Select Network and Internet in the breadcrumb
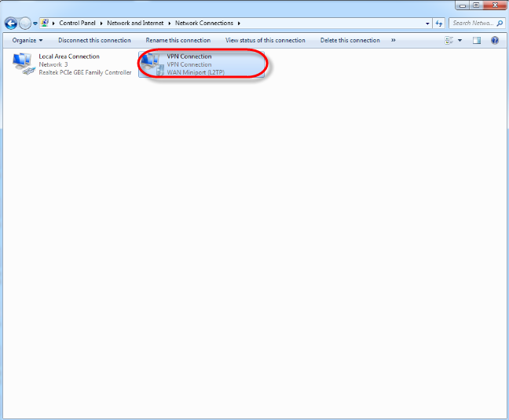509x420 pixels. [135, 23]
